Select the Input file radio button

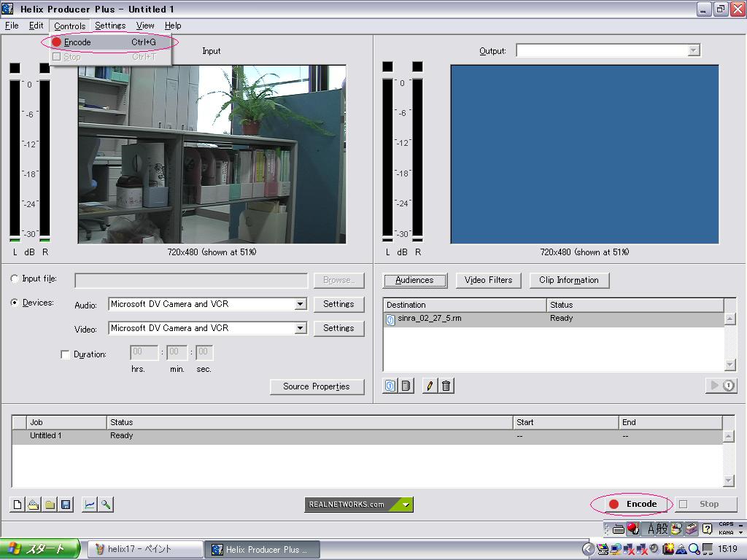click(x=15, y=279)
